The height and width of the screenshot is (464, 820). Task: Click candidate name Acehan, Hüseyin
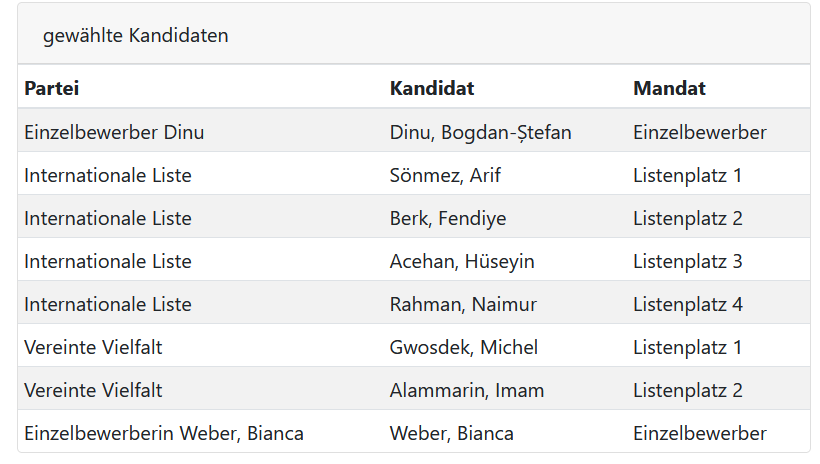(x=462, y=261)
